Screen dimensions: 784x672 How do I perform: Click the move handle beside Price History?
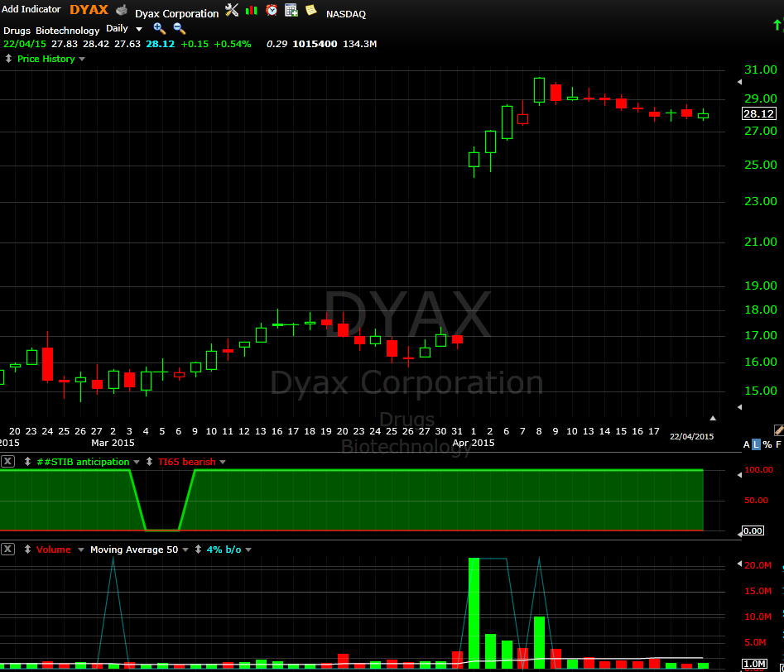[8, 59]
